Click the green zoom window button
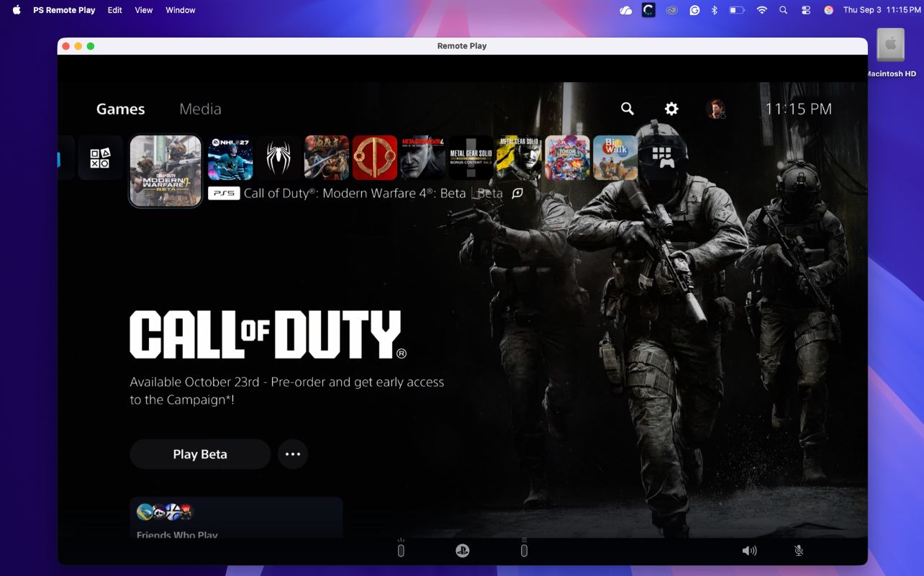The image size is (924, 576). coord(90,46)
